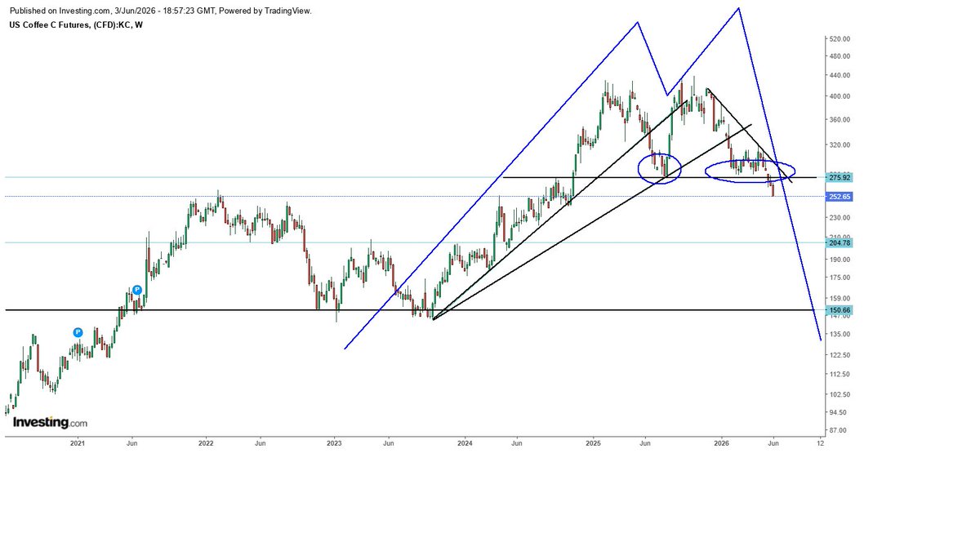Click the 320.00 price axis tick

coord(841,145)
